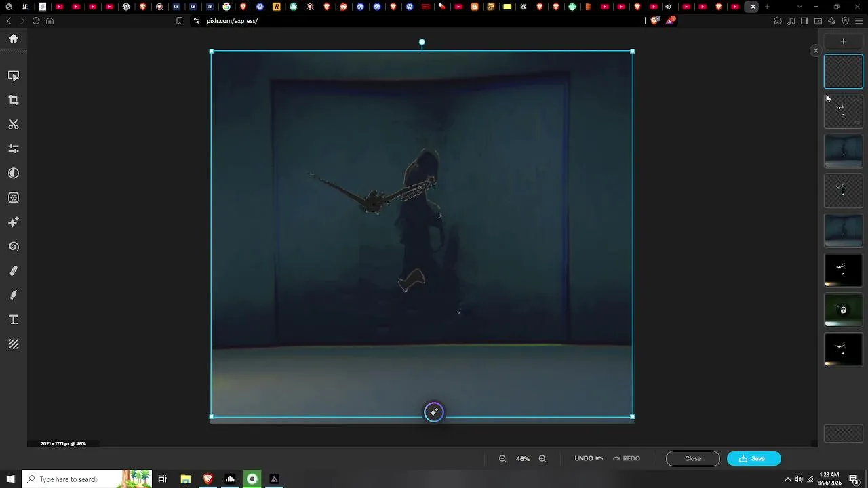Open Task View on the taskbar
868x488 pixels.
(163, 479)
